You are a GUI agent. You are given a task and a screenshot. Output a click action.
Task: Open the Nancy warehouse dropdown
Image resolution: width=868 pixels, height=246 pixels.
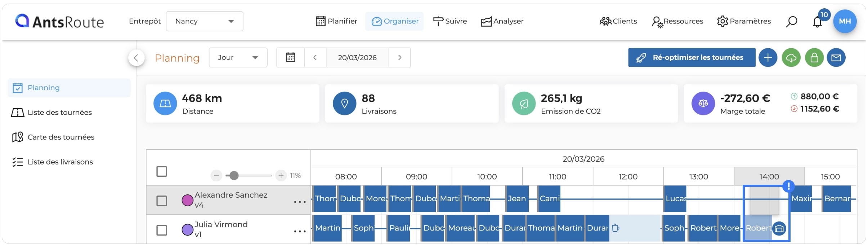coord(204,21)
